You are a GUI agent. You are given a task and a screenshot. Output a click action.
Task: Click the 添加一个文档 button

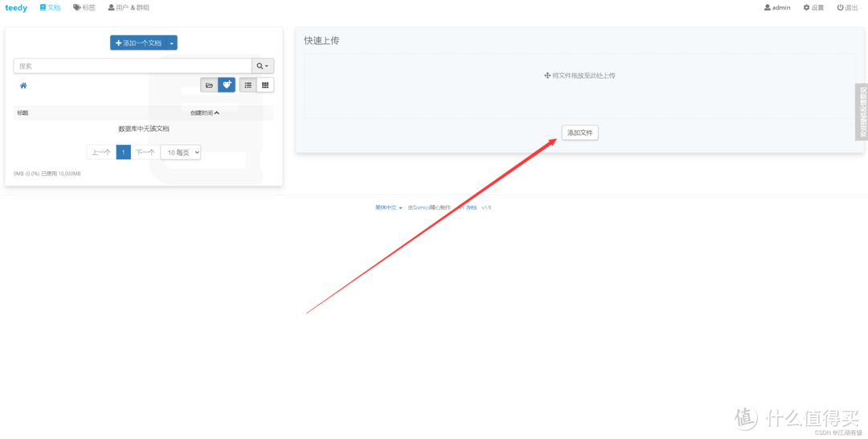pyautogui.click(x=138, y=43)
